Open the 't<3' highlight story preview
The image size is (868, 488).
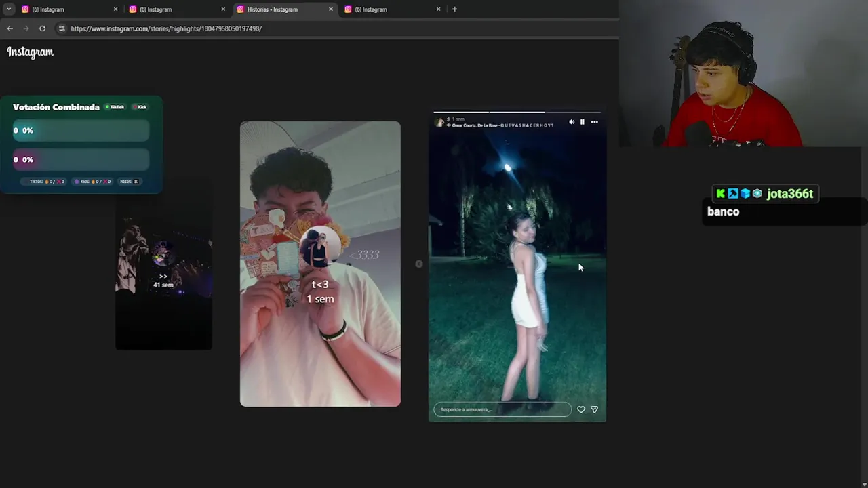click(320, 264)
